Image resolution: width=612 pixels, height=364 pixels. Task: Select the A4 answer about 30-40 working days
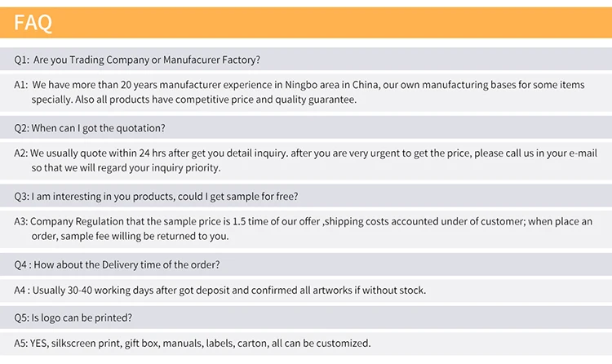coord(220,290)
